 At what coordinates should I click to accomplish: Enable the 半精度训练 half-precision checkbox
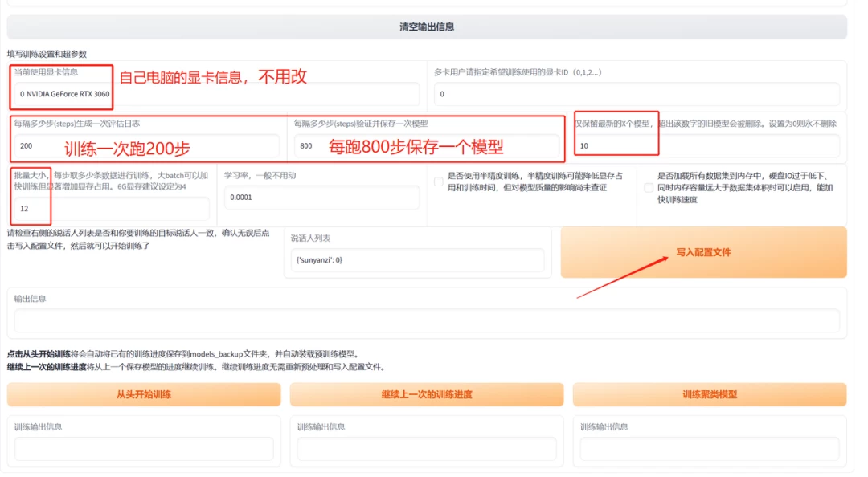[x=438, y=181]
